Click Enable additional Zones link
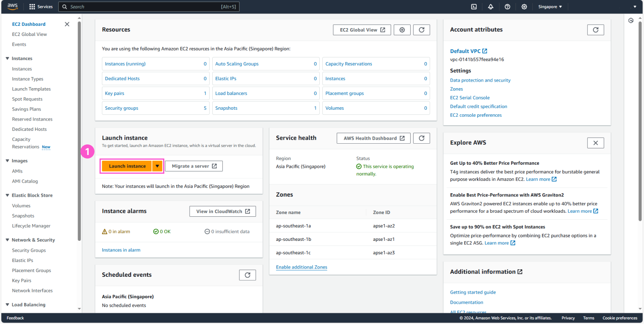This screenshot has width=644, height=324. pos(302,267)
